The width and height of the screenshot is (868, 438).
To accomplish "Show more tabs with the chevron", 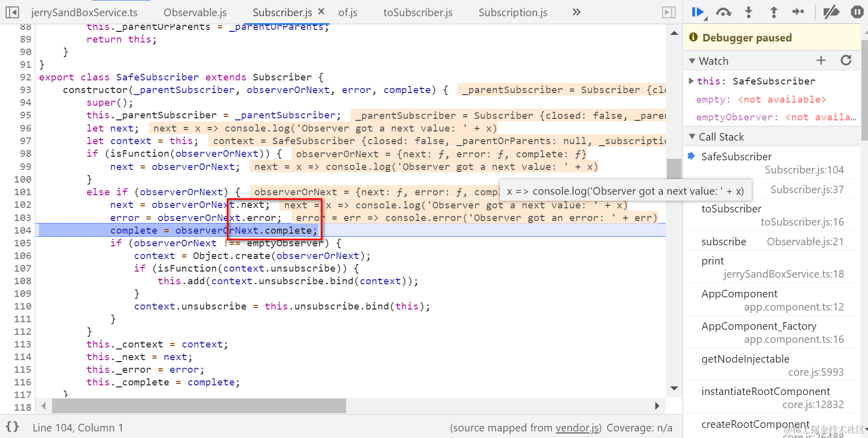I will coord(576,12).
